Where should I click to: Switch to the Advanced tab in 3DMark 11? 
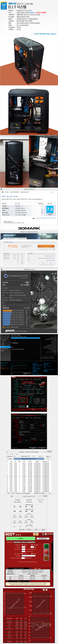pos(10,239)
